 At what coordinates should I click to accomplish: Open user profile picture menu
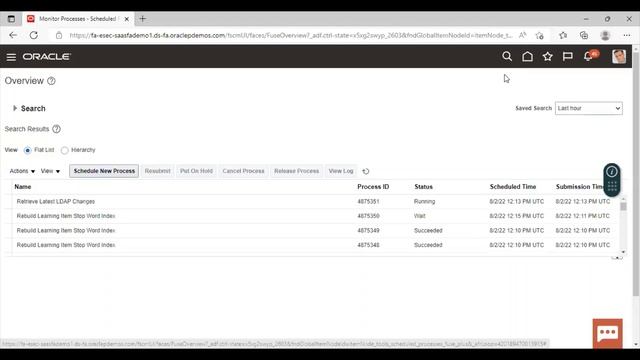(x=619, y=56)
